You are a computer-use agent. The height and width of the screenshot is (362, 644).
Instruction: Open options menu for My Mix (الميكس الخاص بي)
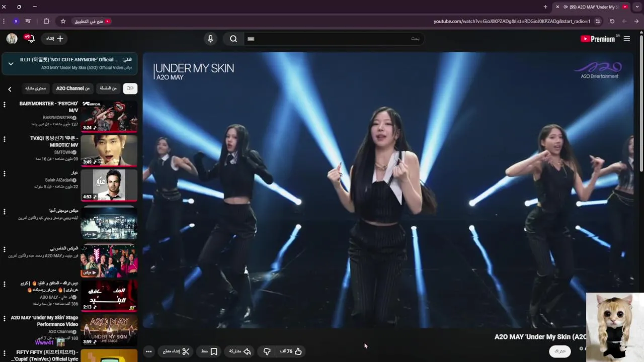tap(5, 249)
